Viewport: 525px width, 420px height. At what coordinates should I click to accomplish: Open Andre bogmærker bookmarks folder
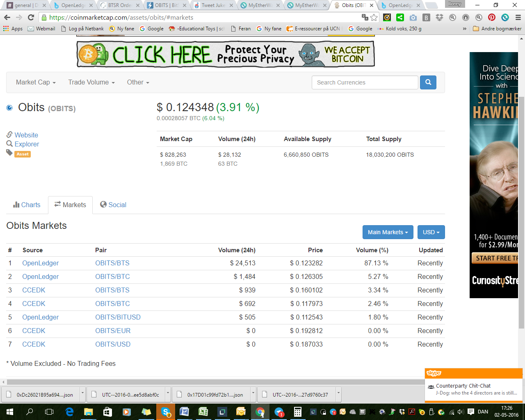[497, 29]
